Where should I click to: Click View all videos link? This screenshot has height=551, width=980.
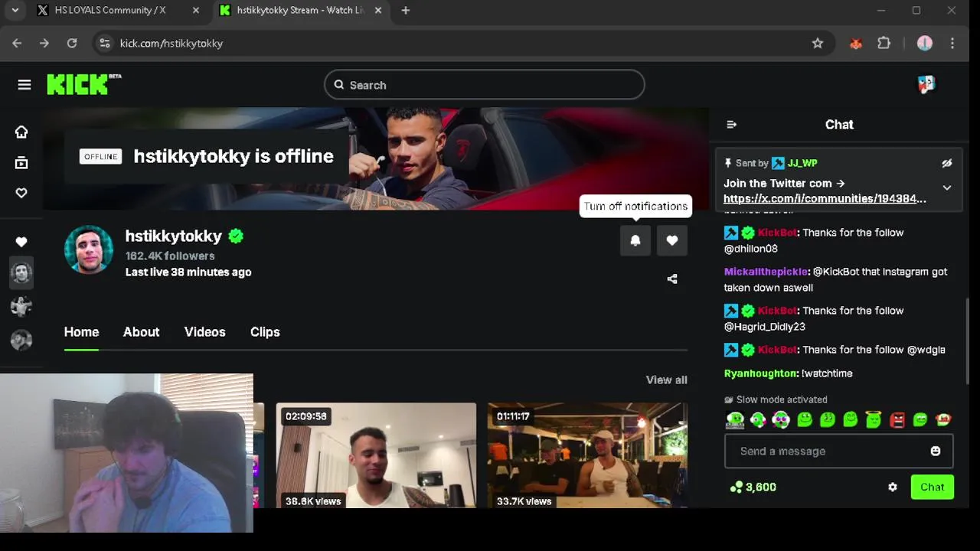tap(667, 380)
